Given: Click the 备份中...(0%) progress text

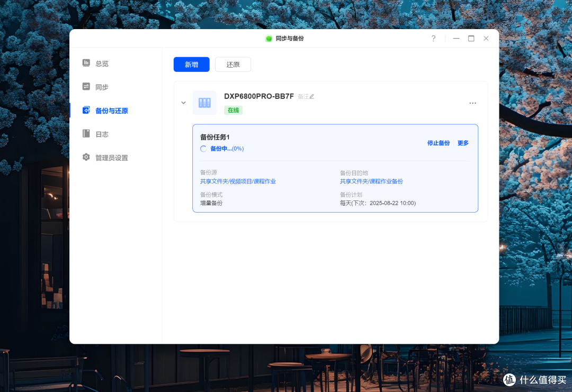Looking at the screenshot, I should 227,149.
